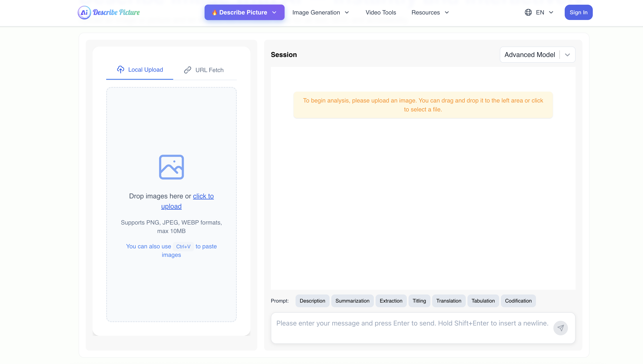Click the 'click to upload' link
Screen dimensions: 643x364
tap(203, 196)
